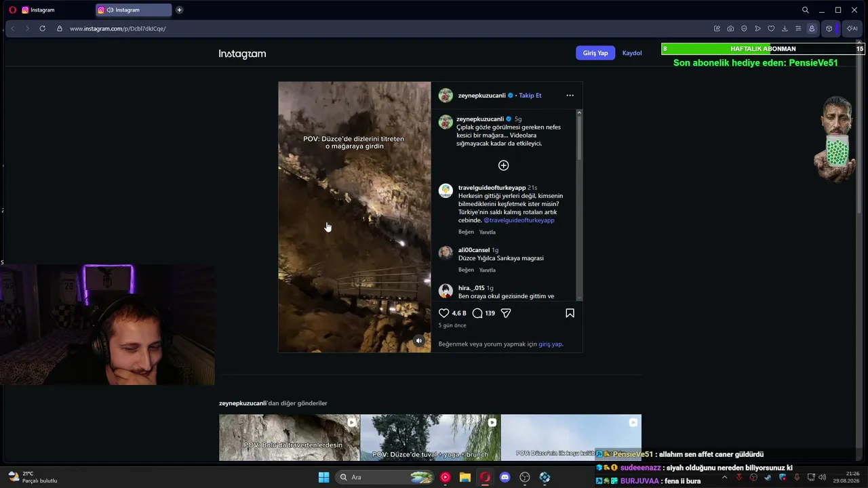Open the red play-button app in taskbar
Viewport: 868px width, 488px height.
click(x=445, y=477)
